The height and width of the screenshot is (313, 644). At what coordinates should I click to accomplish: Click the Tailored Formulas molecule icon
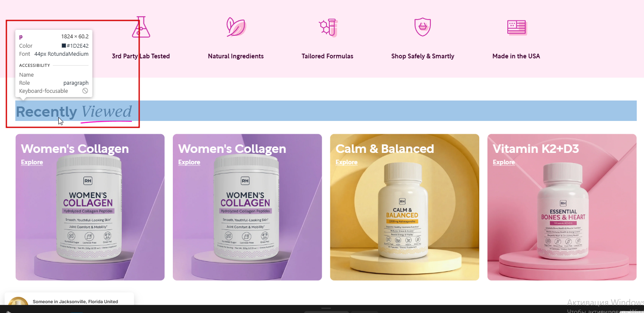(328, 27)
